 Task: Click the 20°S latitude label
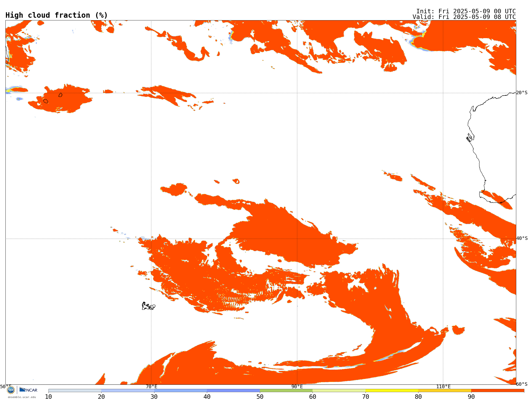[x=522, y=93]
